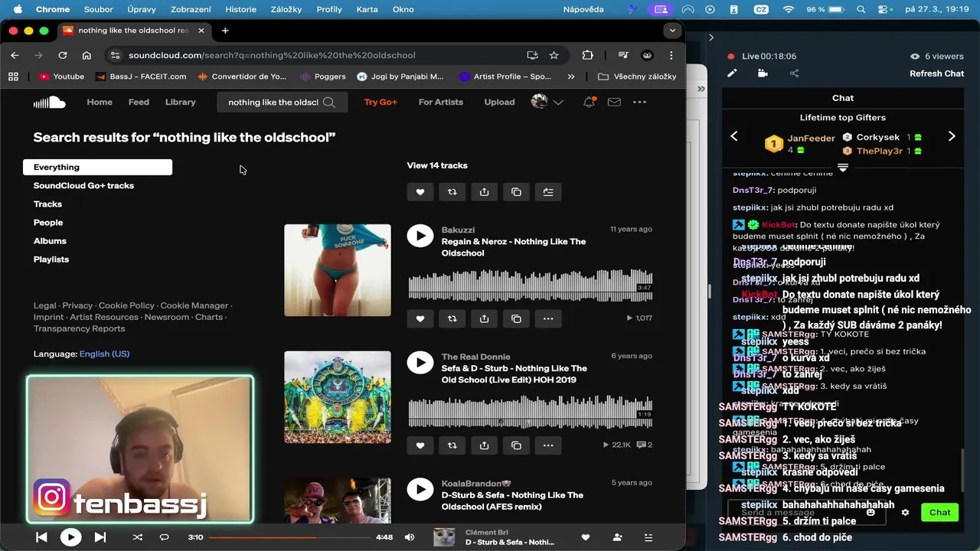Click the search magnifier icon in SoundCloud
This screenshot has width=980, height=551.
click(x=329, y=102)
